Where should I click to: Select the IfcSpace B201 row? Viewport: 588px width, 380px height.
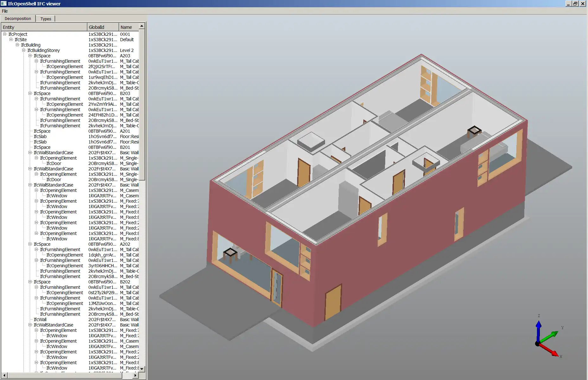pyautogui.click(x=70, y=147)
